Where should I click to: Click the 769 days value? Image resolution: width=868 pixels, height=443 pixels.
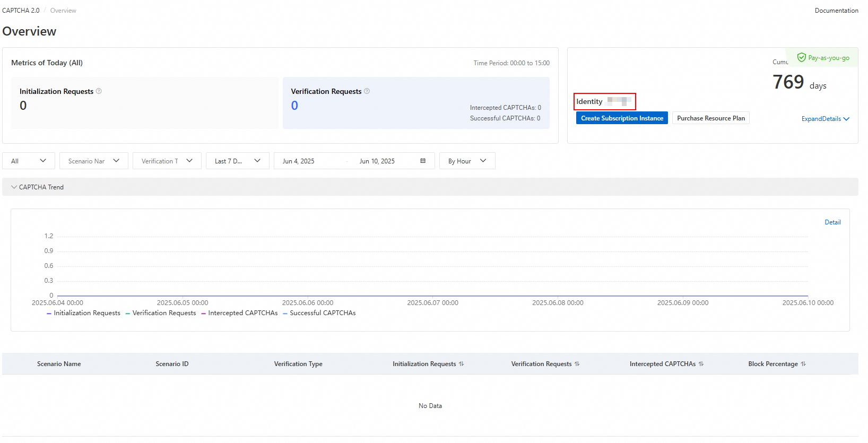pos(800,82)
